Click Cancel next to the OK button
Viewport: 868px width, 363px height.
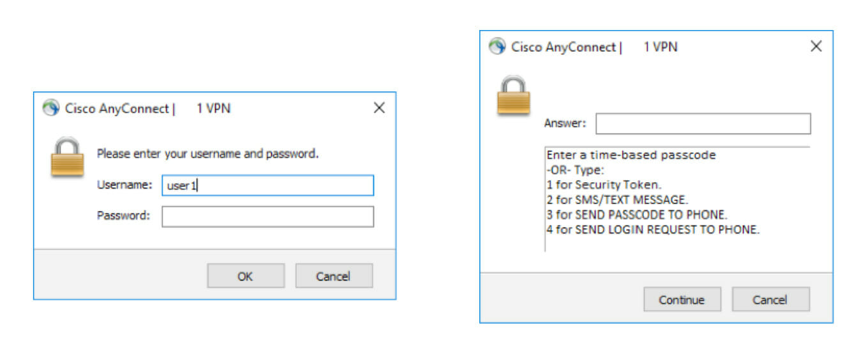coord(334,276)
